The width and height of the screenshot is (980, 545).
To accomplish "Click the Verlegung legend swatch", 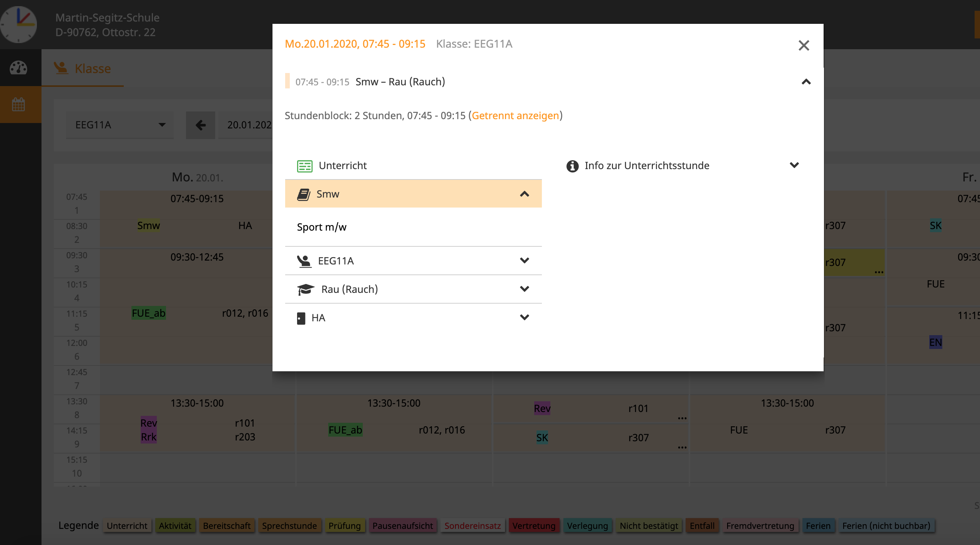I will (587, 525).
